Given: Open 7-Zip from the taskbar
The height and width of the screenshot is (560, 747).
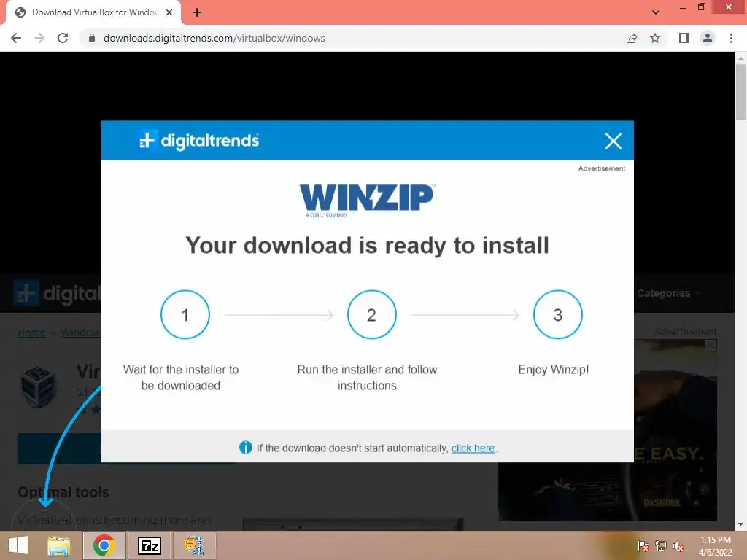Looking at the screenshot, I should [149, 545].
